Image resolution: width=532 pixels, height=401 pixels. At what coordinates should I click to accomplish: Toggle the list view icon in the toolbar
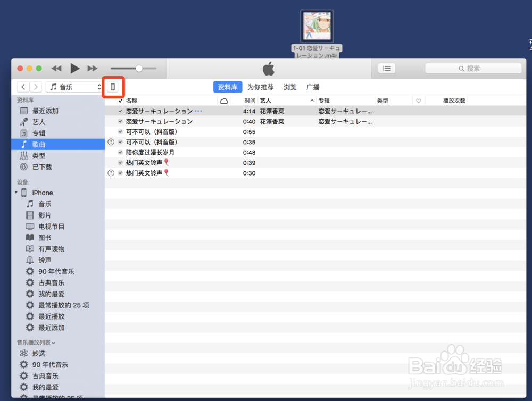click(387, 68)
